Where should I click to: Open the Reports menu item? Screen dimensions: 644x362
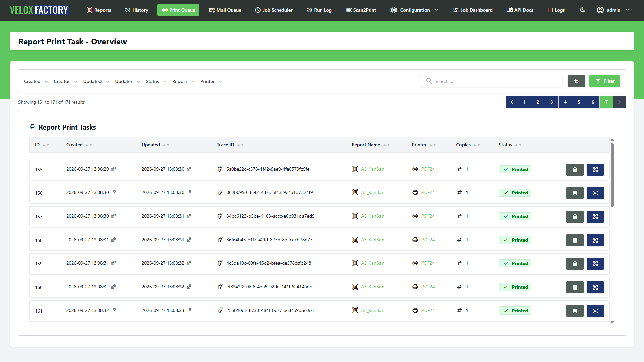tap(99, 10)
